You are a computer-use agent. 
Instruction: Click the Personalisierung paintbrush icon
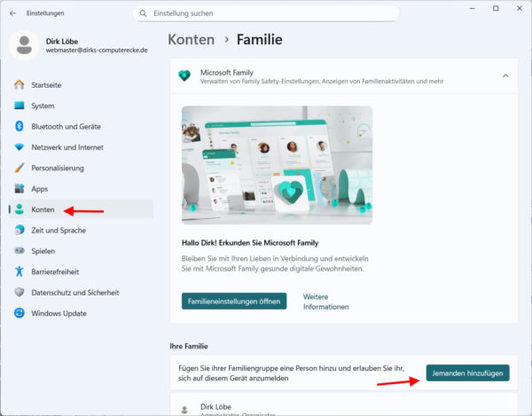pyautogui.click(x=20, y=168)
